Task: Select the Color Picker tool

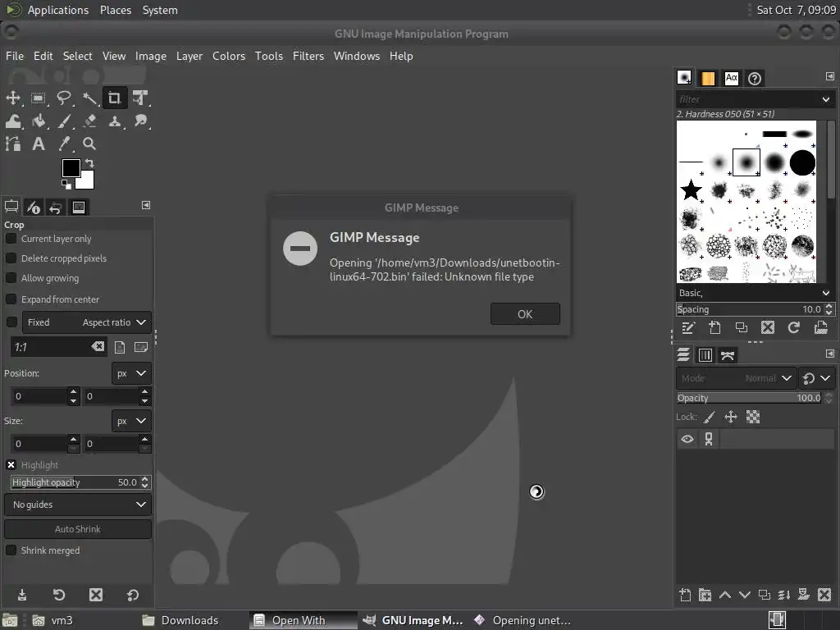Action: pyautogui.click(x=64, y=144)
